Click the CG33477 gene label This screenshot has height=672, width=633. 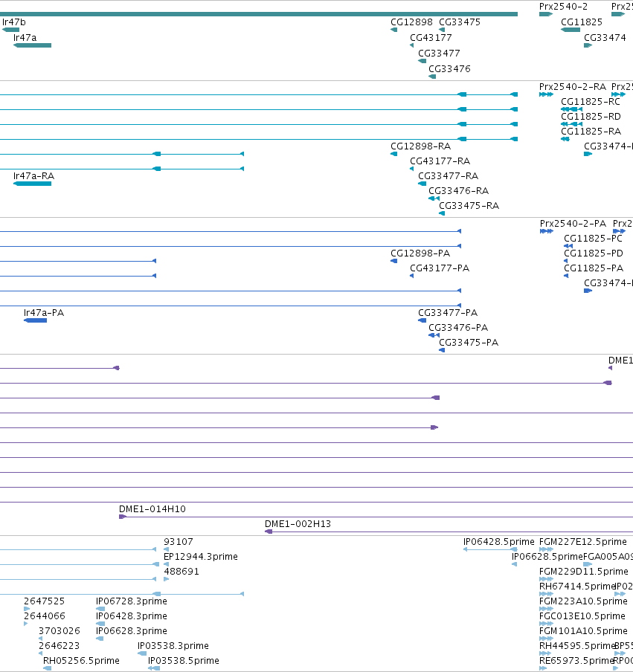click(x=439, y=53)
